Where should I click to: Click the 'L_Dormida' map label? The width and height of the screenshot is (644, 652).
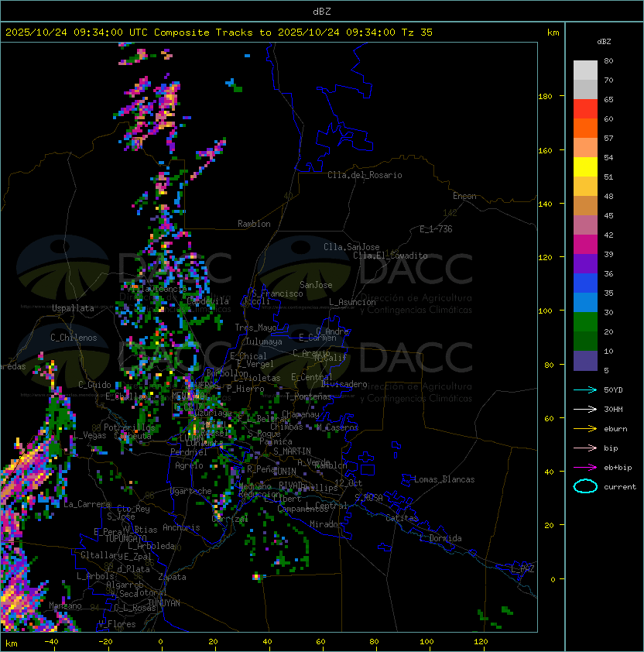[440, 538]
